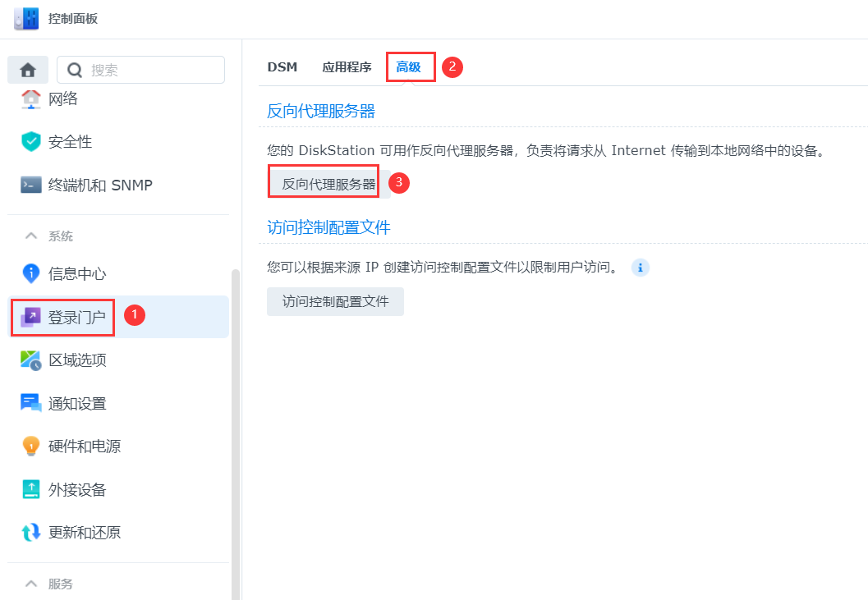This screenshot has width=868, height=600.
Task: Collapse the 系统 section
Action: coord(31,236)
